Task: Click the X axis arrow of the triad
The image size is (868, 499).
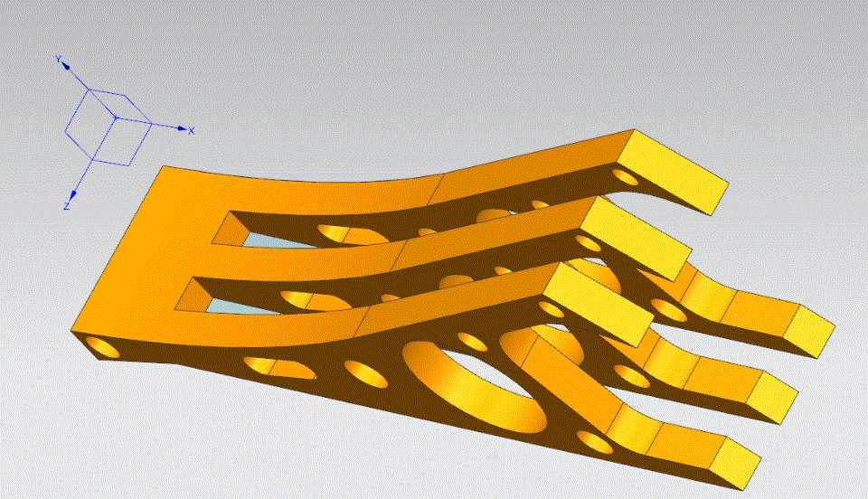Action: point(182,128)
